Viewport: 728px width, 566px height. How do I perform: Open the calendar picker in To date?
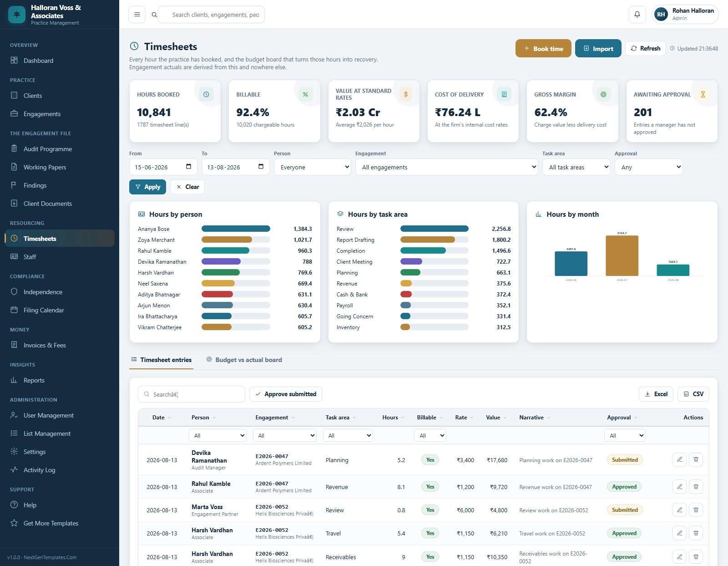261,167
